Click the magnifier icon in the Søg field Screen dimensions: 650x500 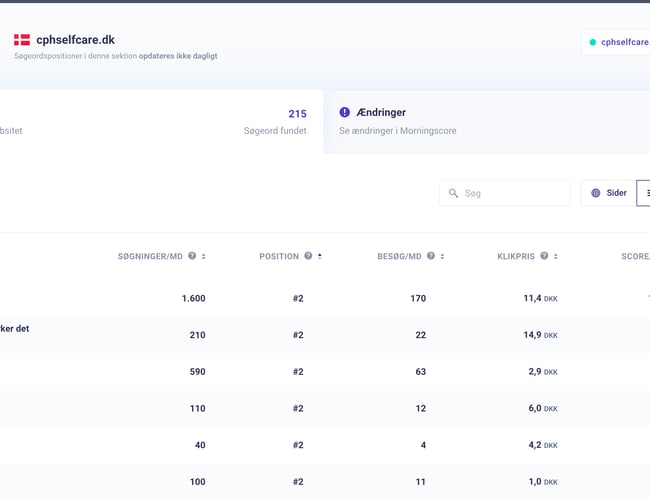coord(453,193)
